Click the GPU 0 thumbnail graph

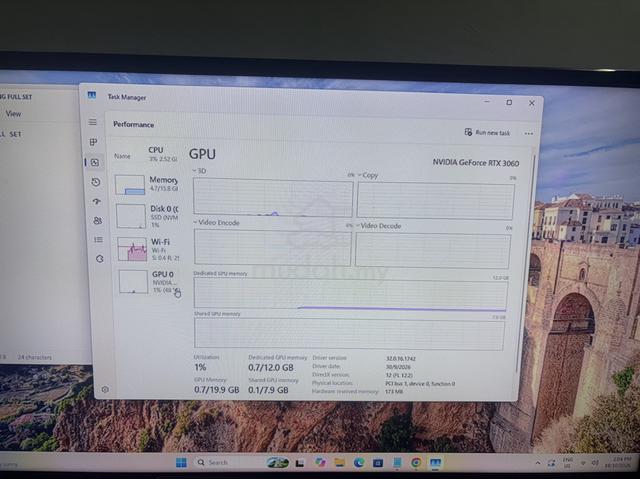[133, 282]
